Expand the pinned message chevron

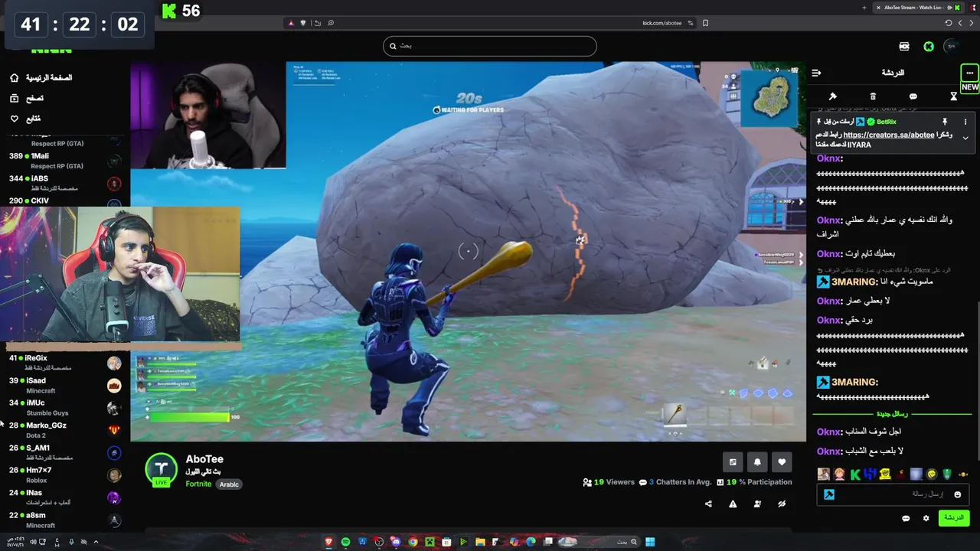click(965, 139)
